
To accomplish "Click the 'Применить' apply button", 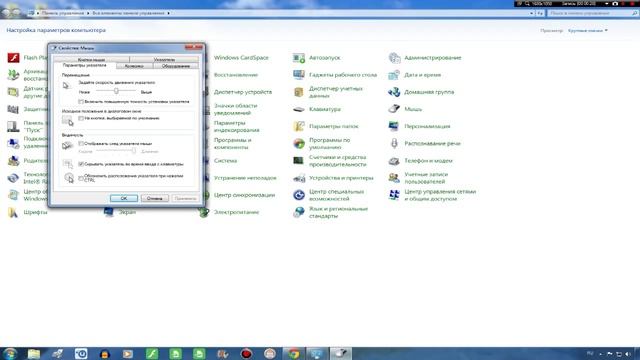I will pos(185,198).
